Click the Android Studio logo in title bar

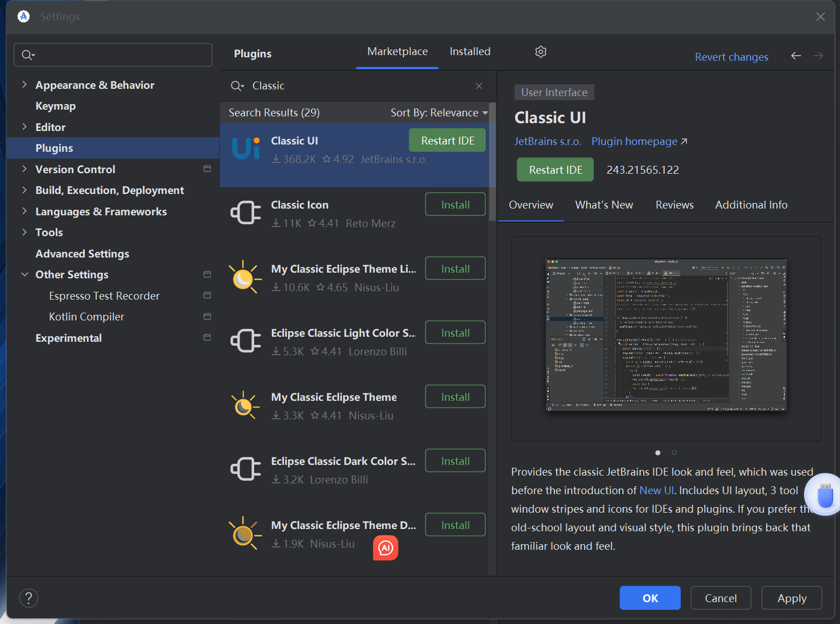(x=24, y=16)
